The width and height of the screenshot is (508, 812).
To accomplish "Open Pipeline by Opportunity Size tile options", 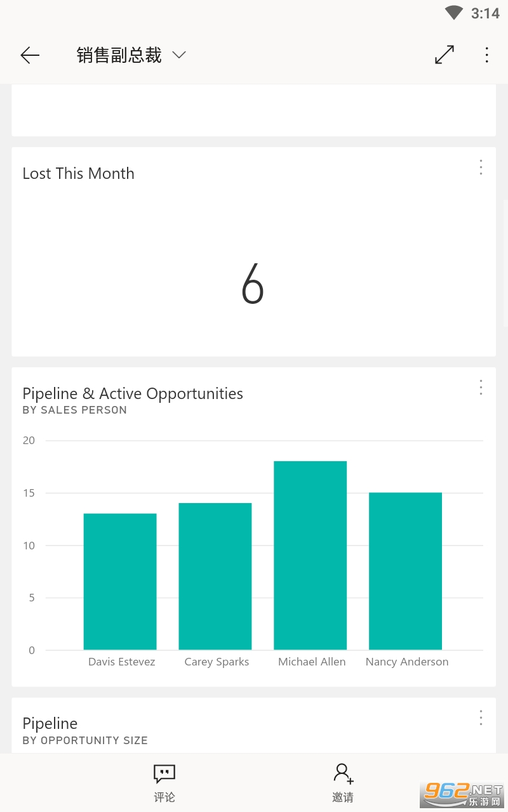I will 481,717.
